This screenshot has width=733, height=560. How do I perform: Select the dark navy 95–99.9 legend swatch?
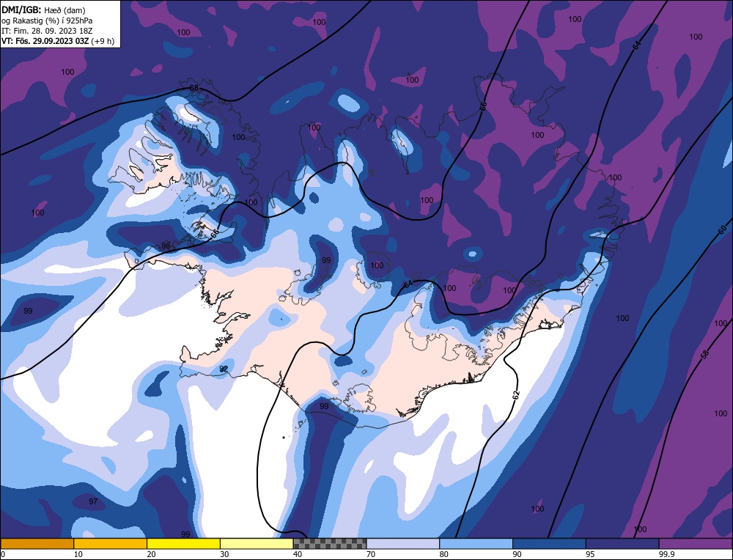tap(622, 544)
